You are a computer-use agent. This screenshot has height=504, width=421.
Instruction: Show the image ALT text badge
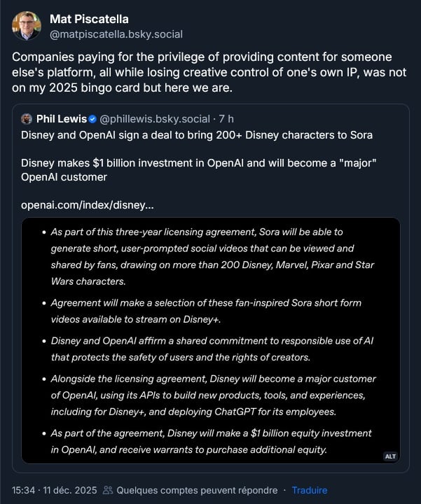tap(390, 456)
